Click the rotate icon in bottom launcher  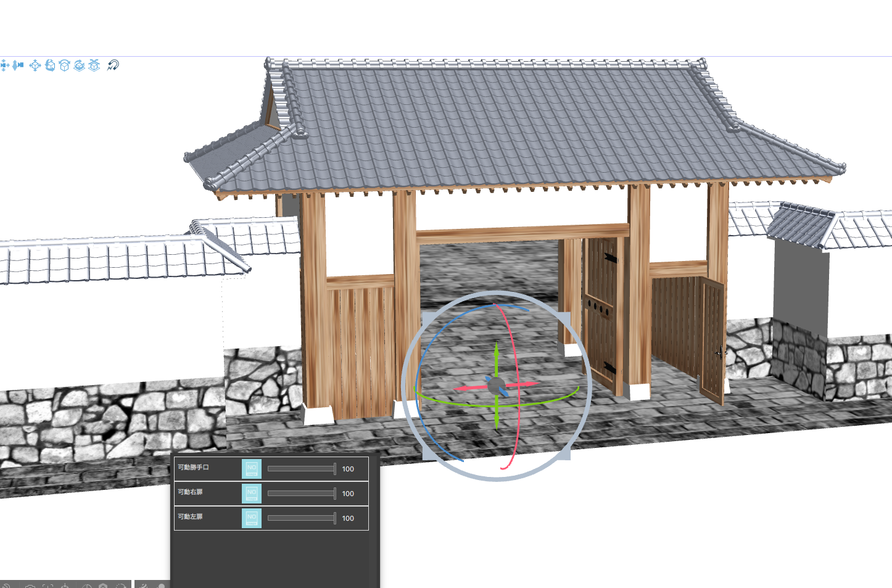point(122,585)
